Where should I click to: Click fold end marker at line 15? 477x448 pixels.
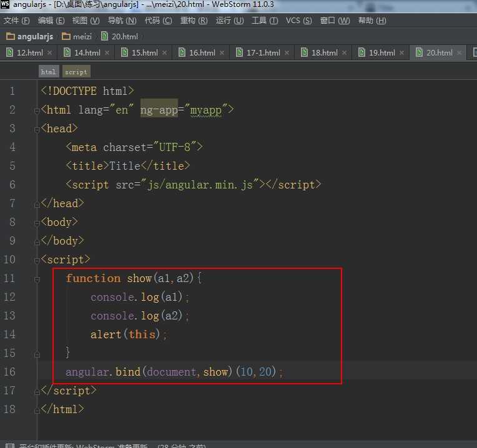[37, 354]
